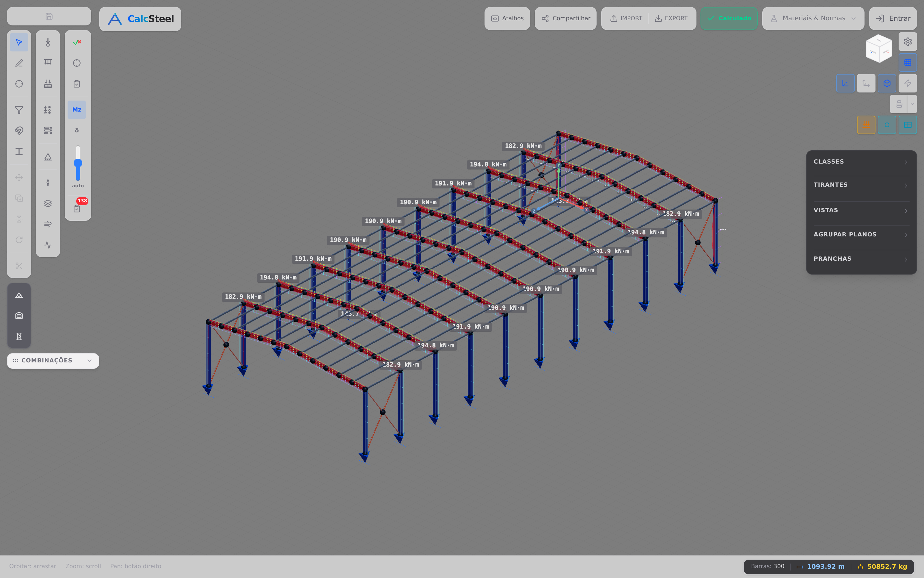
Task: Click the node release dots icon
Action: coord(48,183)
